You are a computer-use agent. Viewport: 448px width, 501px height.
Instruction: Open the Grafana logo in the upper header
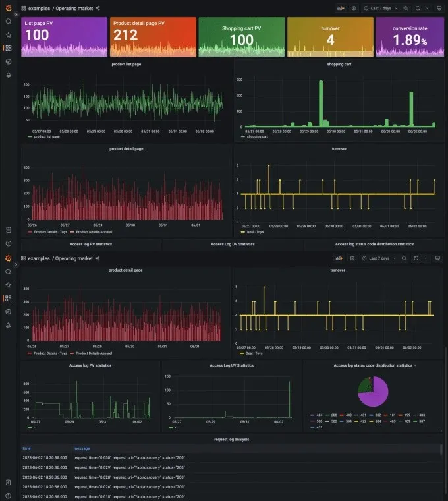(x=9, y=8)
